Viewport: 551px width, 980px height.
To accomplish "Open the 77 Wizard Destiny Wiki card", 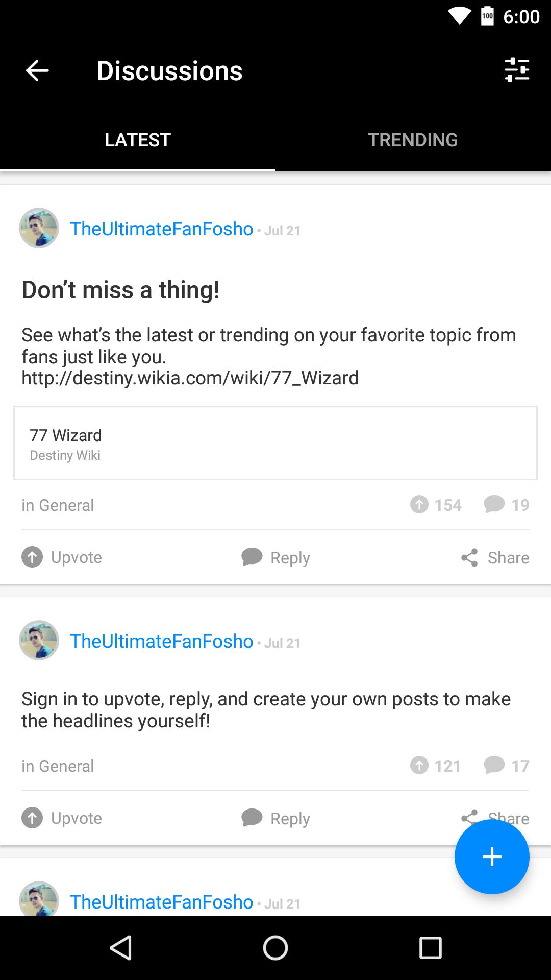I will (275, 443).
